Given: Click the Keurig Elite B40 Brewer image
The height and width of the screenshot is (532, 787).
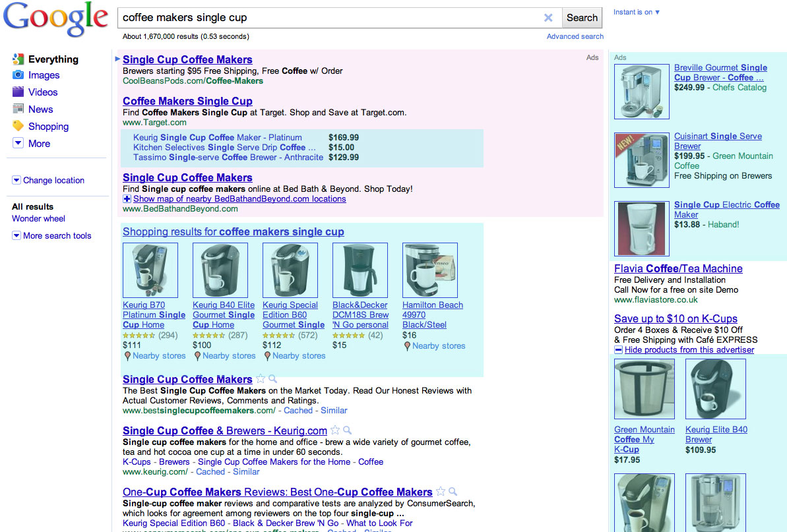Looking at the screenshot, I should (x=716, y=389).
